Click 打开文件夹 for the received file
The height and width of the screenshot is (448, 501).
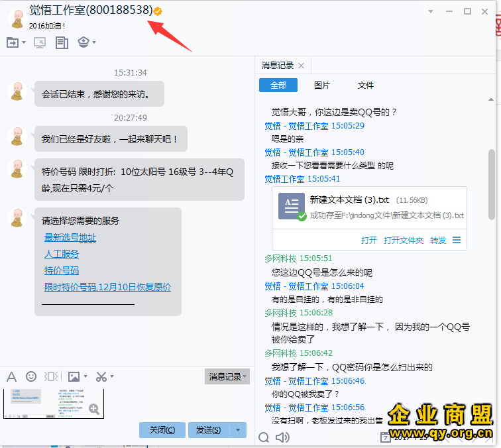click(404, 241)
